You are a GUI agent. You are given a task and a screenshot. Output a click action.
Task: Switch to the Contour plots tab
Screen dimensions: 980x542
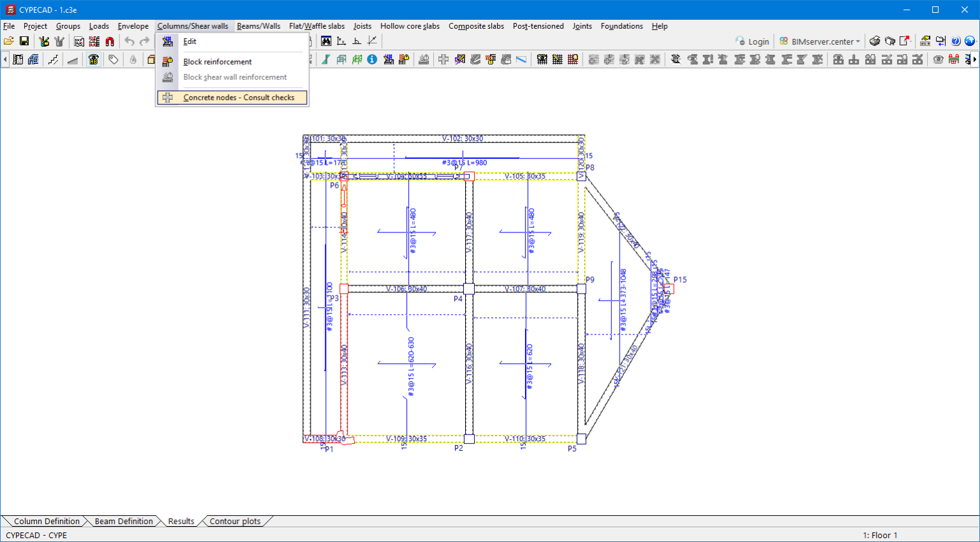coord(235,521)
